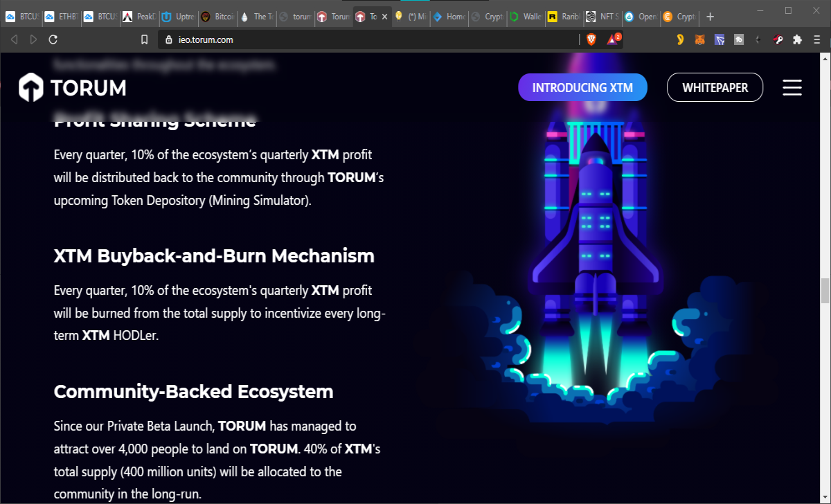
Task: Open the WHITEPAPER link button
Action: click(715, 88)
